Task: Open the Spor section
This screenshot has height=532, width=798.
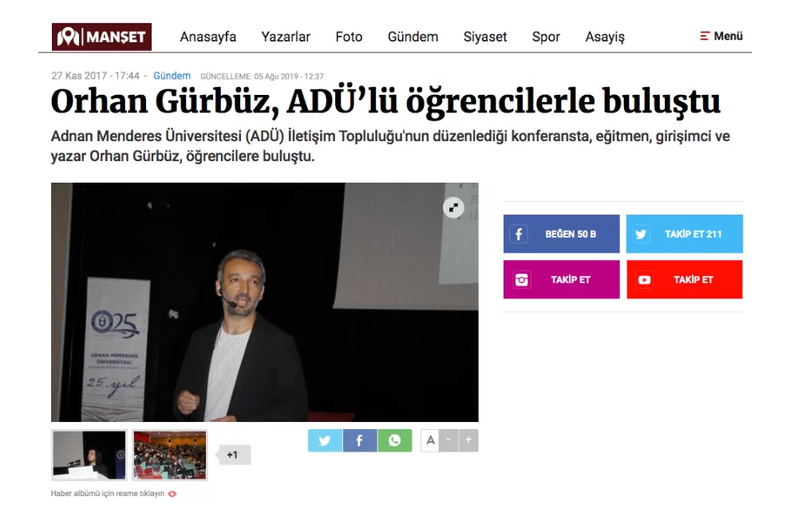Action: point(546,37)
